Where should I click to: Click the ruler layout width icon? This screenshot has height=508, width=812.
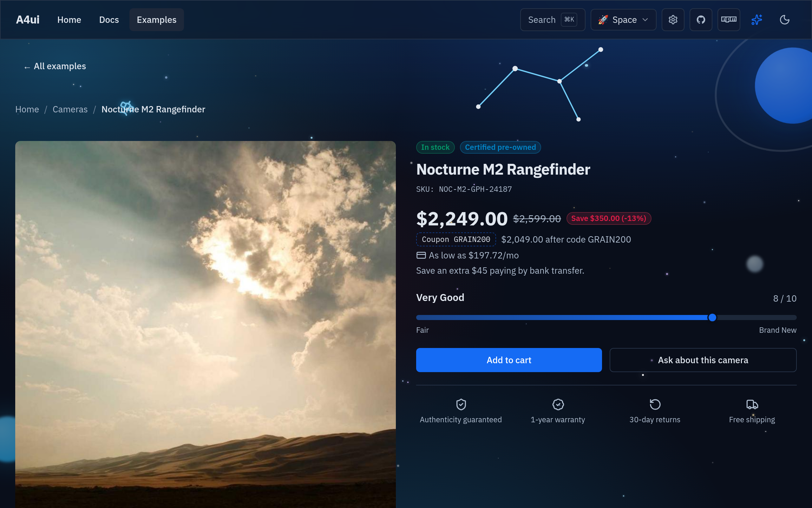coord(729,20)
